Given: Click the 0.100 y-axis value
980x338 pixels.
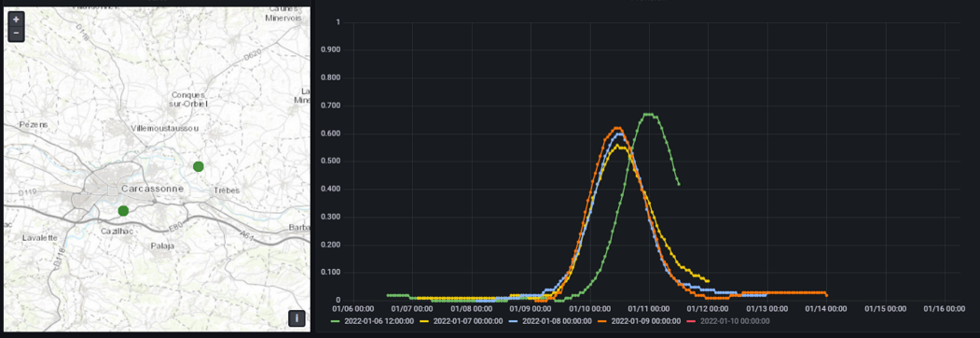Looking at the screenshot, I should point(331,273).
